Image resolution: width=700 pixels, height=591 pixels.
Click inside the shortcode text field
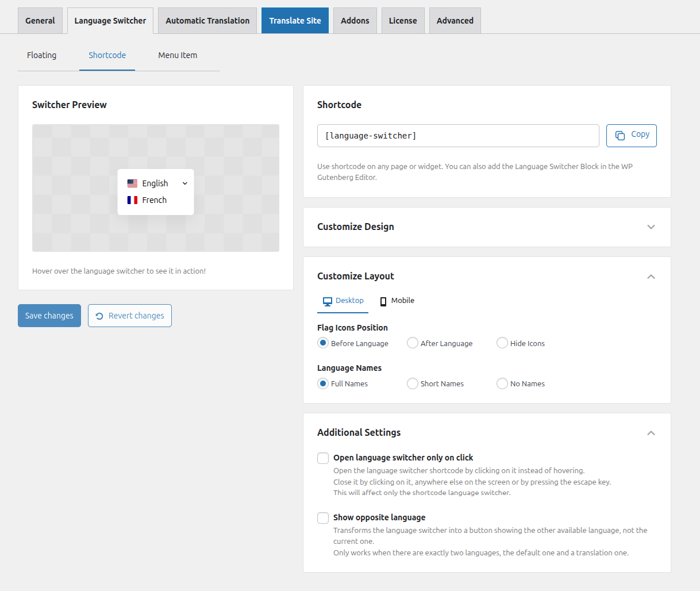458,135
